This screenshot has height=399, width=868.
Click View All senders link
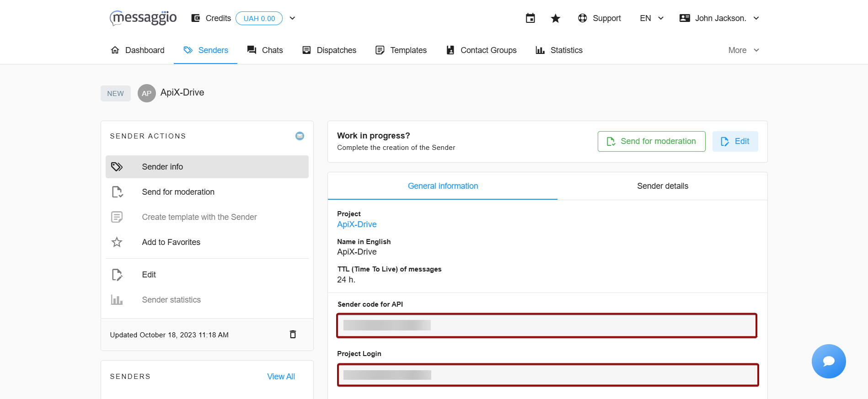point(281,377)
